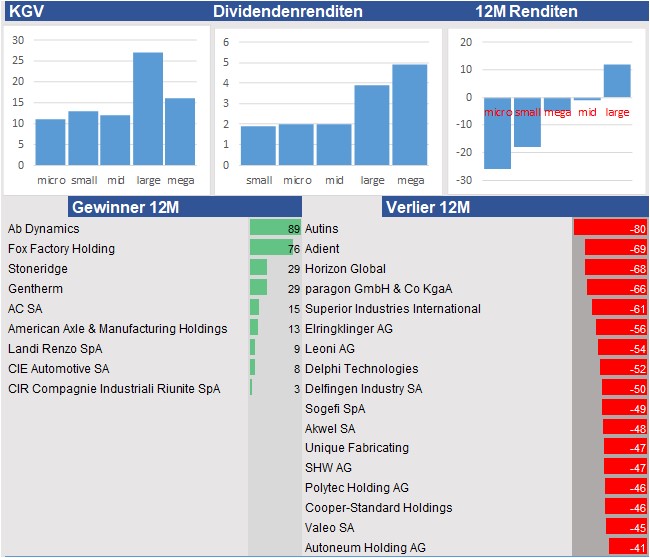This screenshot has width=650, height=558.
Task: Click the red bar valued -61
Action: [x=619, y=308]
